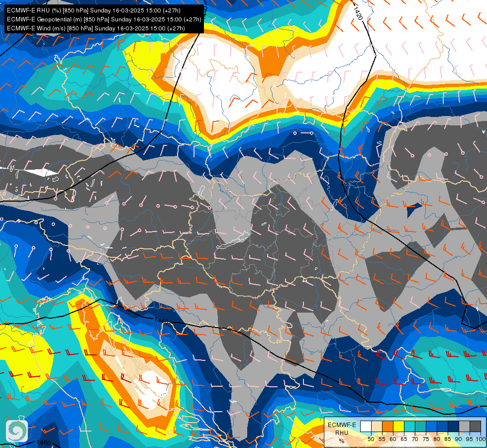Screen dimensions: 487x448
Task: Click the legend value '75'
Action: pos(426,439)
